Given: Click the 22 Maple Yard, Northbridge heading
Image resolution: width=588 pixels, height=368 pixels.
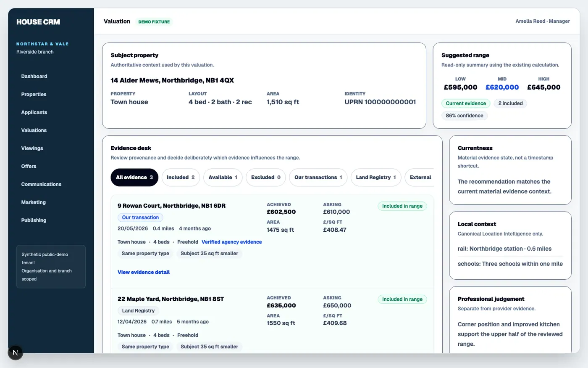Looking at the screenshot, I should [171, 299].
